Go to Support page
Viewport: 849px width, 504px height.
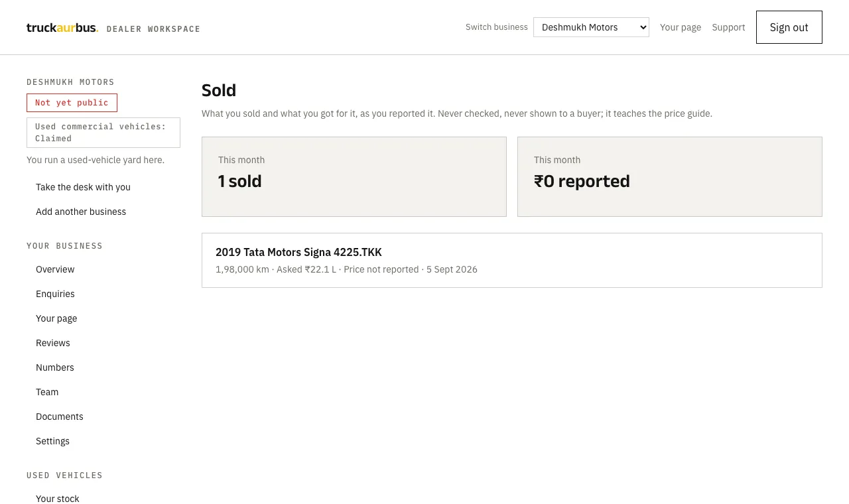tap(728, 27)
